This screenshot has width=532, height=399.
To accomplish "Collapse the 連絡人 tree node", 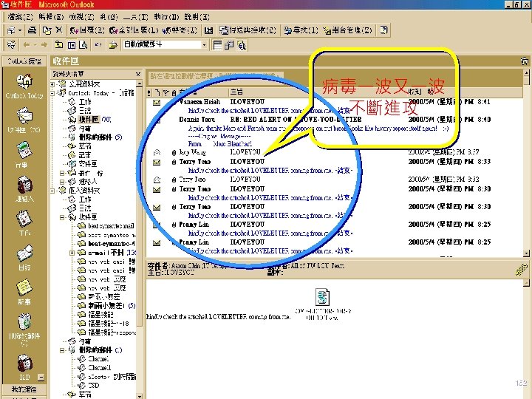I will click(62, 182).
